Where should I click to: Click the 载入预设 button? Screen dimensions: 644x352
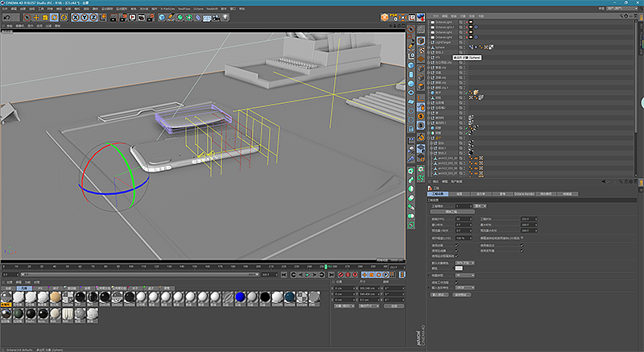point(439,295)
